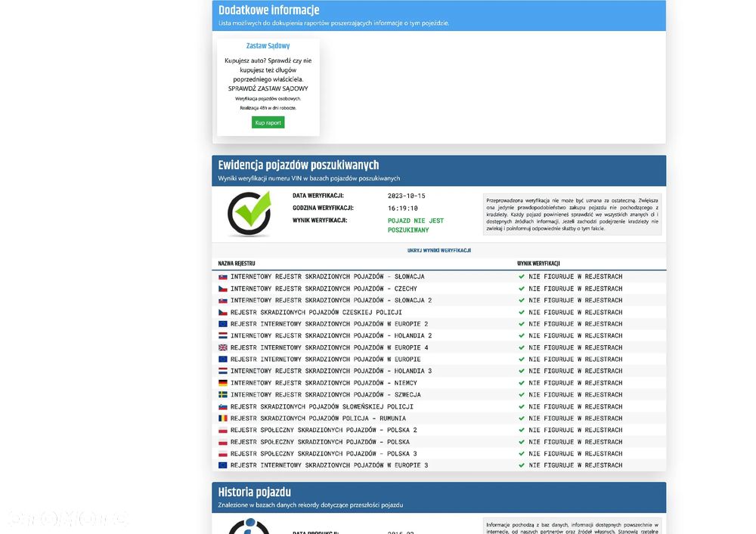The image size is (756, 534).
Task: Click the UK flag in the EUROPIE 4 row
Action: [223, 347]
